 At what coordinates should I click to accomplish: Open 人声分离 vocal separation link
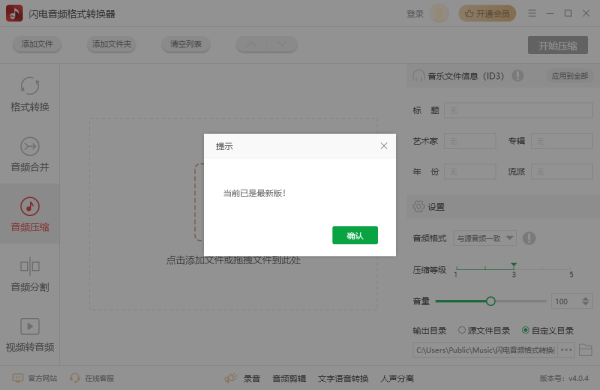pos(397,379)
